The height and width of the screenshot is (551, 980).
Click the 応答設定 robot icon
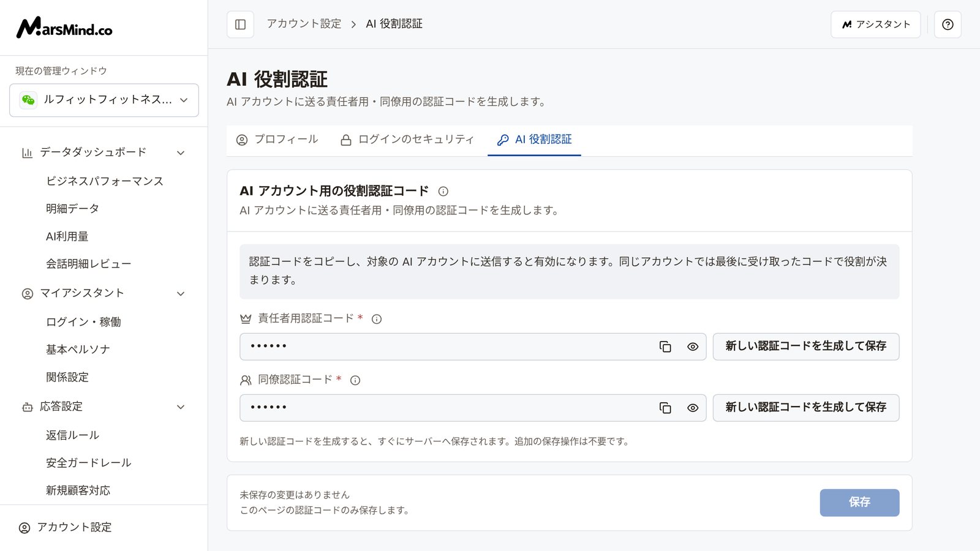pos(28,407)
